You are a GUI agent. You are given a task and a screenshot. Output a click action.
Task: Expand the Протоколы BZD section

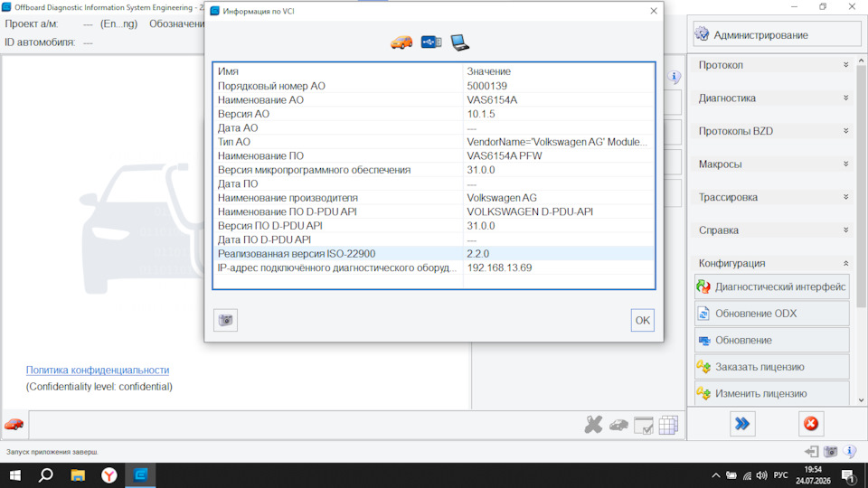(773, 131)
